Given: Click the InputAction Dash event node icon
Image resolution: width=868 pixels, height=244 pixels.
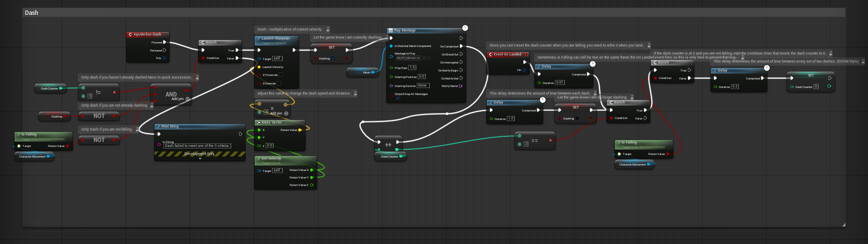Looking at the screenshot, I should pyautogui.click(x=130, y=34).
